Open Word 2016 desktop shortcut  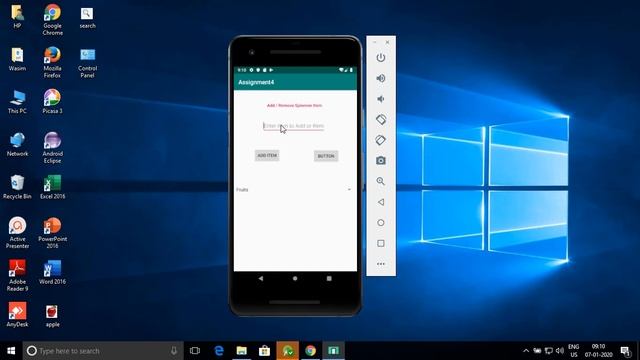coord(52,272)
